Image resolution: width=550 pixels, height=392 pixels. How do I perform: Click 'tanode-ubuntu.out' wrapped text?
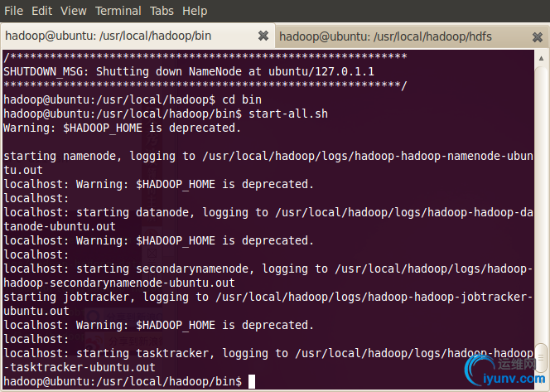click(60, 226)
